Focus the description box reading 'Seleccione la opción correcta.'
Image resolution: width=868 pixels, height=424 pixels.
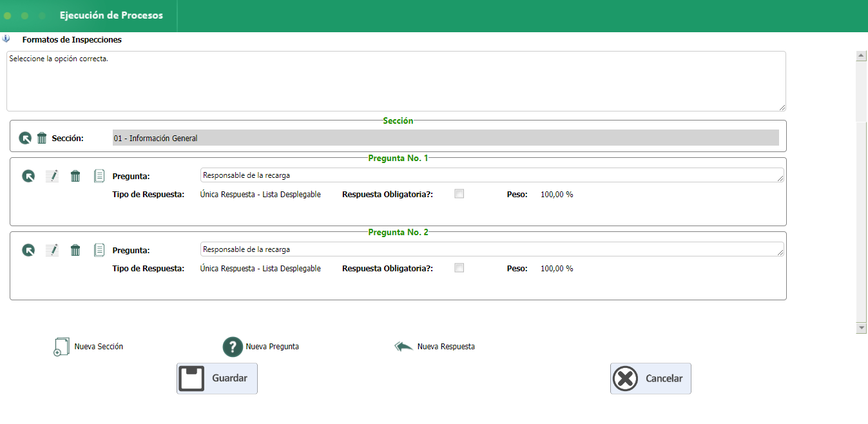396,81
